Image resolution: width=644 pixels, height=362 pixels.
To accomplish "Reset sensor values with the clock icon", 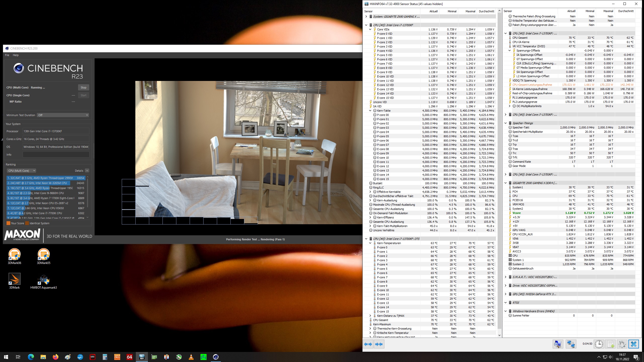I will click(599, 344).
